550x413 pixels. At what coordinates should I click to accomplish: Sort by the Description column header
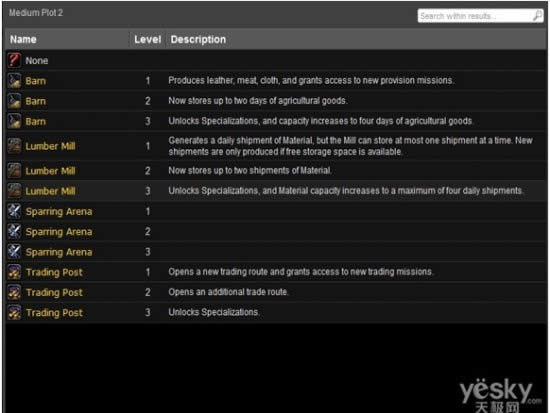point(198,39)
